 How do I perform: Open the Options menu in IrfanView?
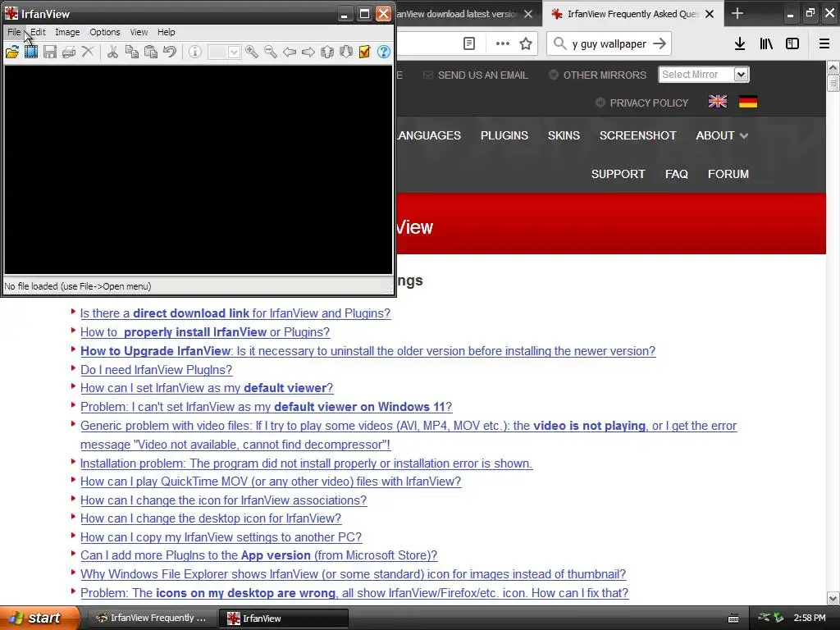point(104,32)
